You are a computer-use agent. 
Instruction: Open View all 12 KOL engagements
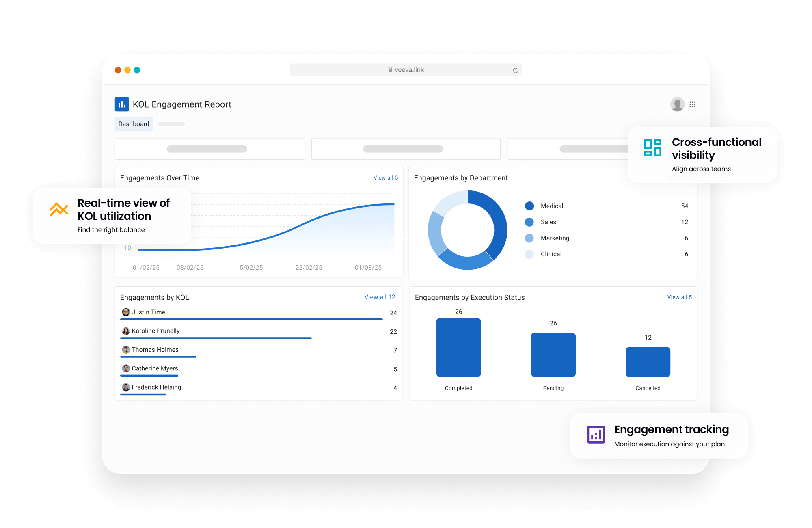379,297
